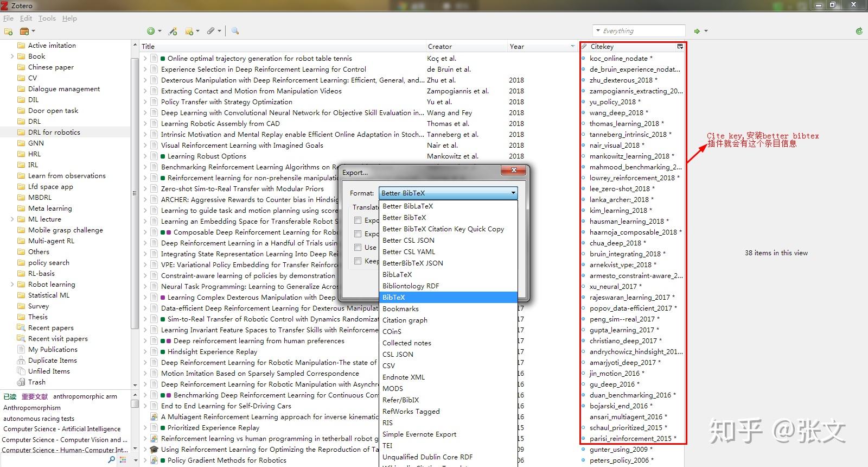This screenshot has width=868, height=467.
Task: Close the Export dialog with the X button
Action: (x=513, y=171)
